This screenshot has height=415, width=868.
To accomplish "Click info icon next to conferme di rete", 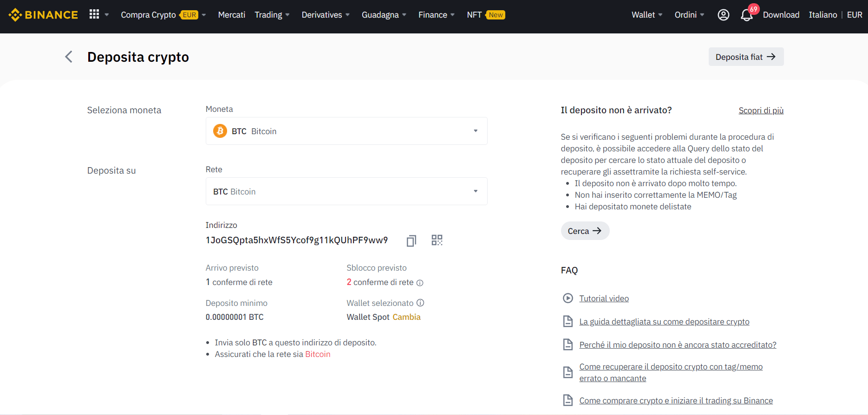I will [x=420, y=283].
